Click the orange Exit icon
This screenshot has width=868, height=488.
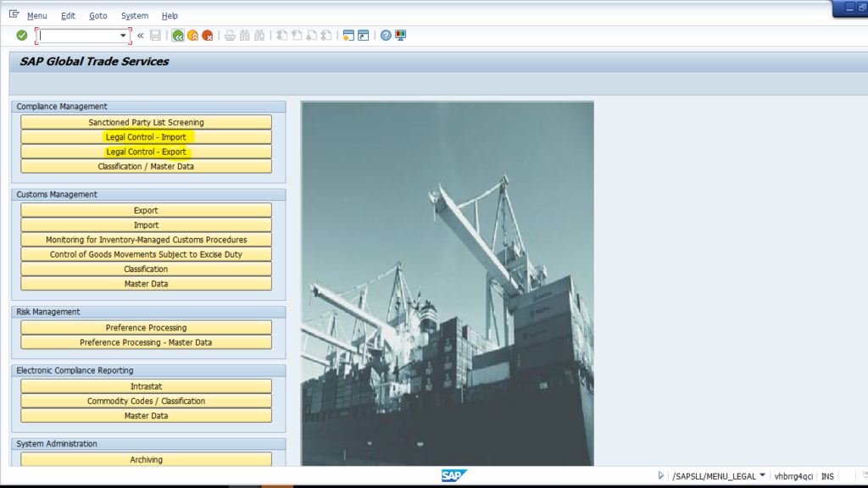point(192,36)
